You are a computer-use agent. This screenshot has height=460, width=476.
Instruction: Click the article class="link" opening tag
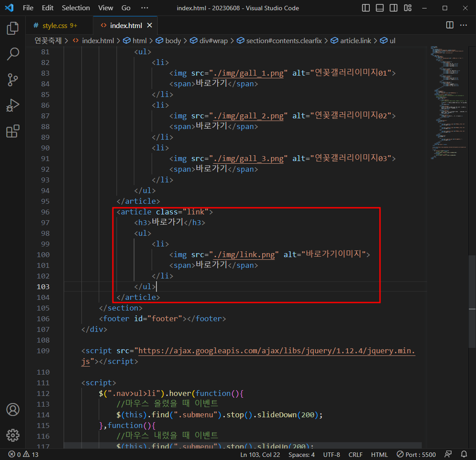pyautogui.click(x=165, y=212)
